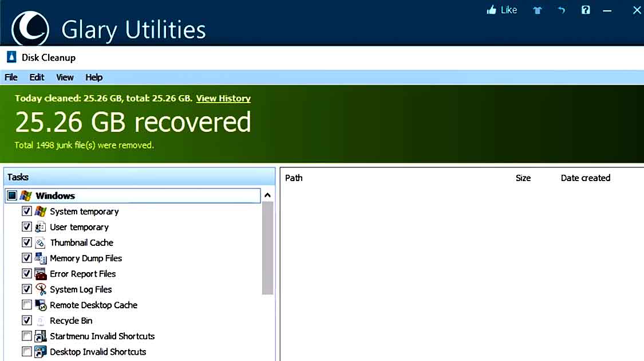
Task: Uncheck the Recycle Bin checkbox
Action: click(27, 321)
